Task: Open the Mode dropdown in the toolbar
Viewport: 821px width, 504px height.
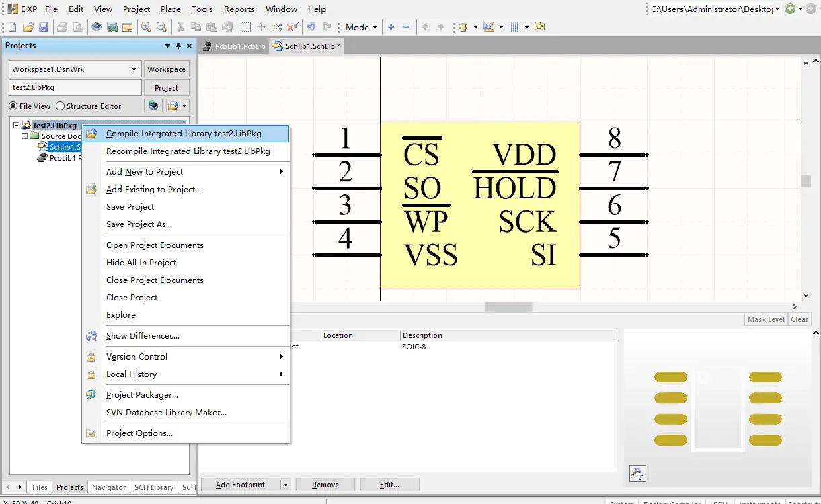Action: (x=361, y=27)
